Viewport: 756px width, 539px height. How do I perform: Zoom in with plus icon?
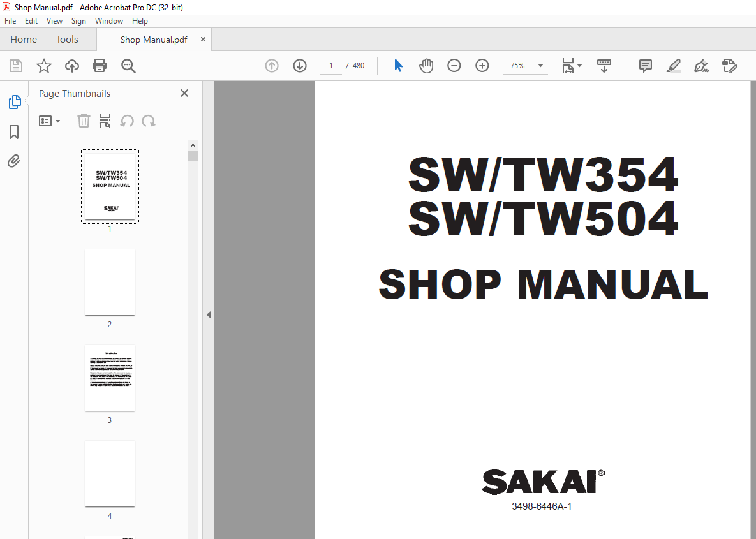(x=482, y=66)
